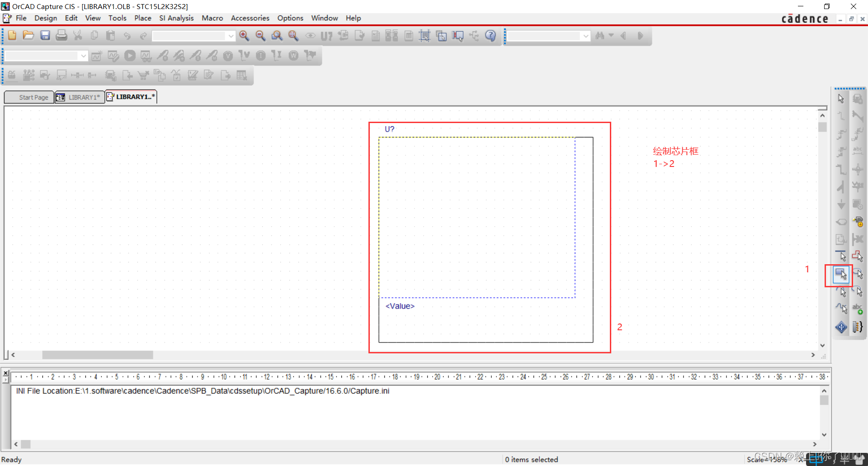This screenshot has width=868, height=466.
Task: Restore the inner document window button
Action: click(851, 19)
